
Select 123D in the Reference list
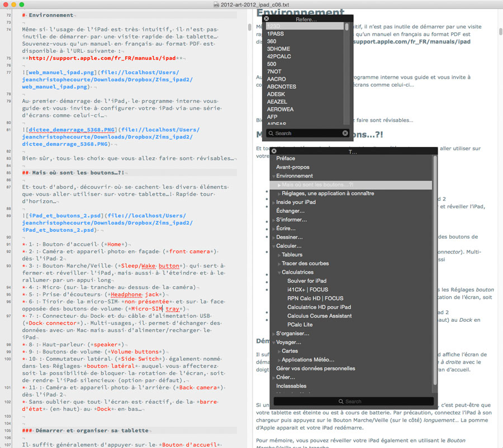[305, 26]
